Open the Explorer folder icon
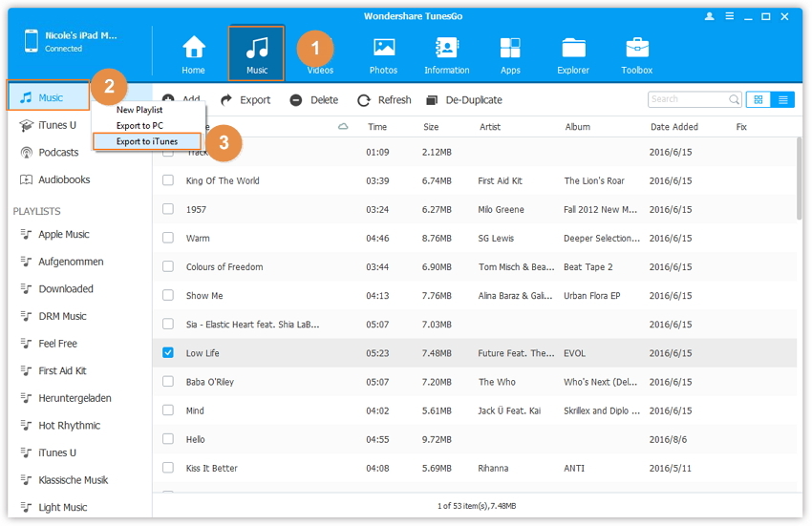Screen dimensions: 812x526 click(573, 50)
